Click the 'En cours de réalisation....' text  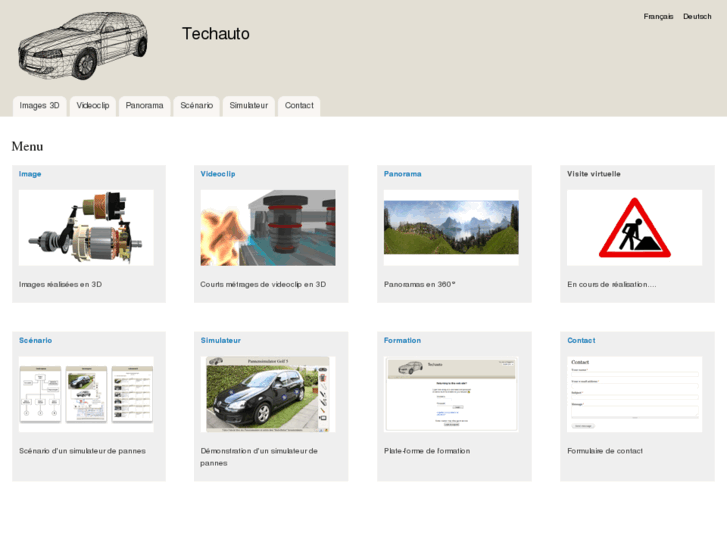612,284
